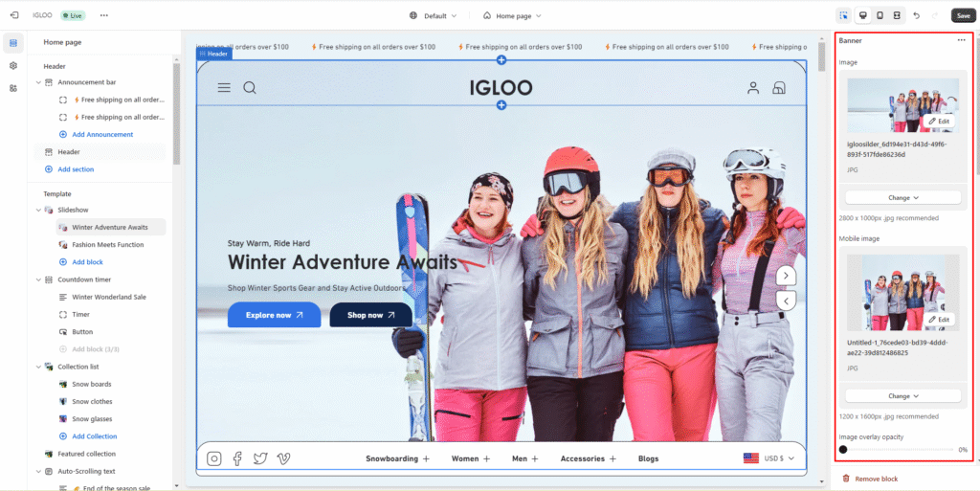The image size is (980, 491).
Task: Select desktop preview mode
Action: coord(862,15)
